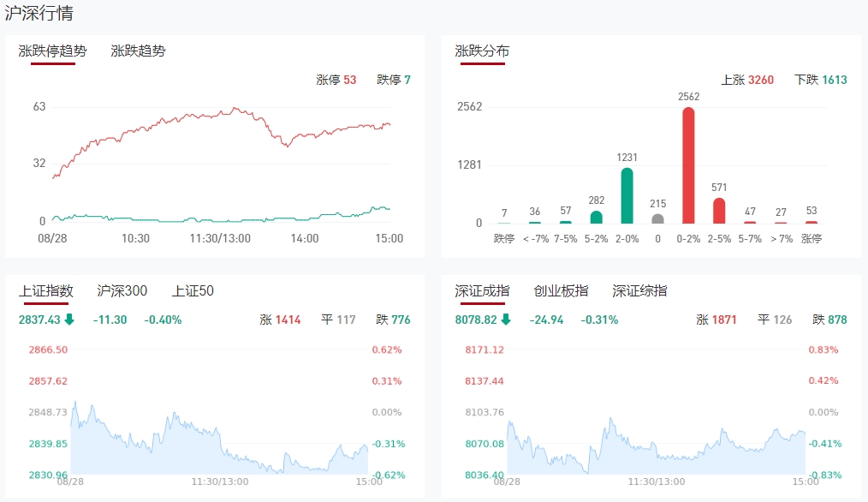Click the 上证指数 tab
Viewport: 868px width, 502px height.
click(x=46, y=291)
